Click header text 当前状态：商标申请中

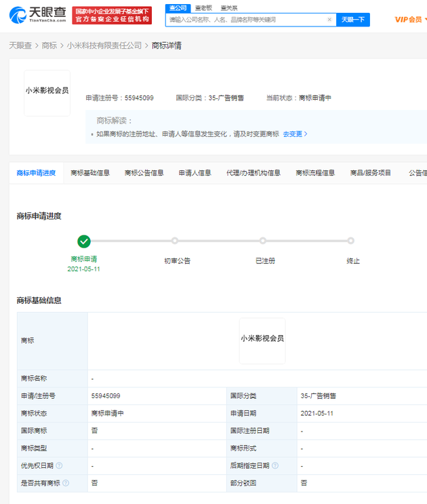[299, 98]
